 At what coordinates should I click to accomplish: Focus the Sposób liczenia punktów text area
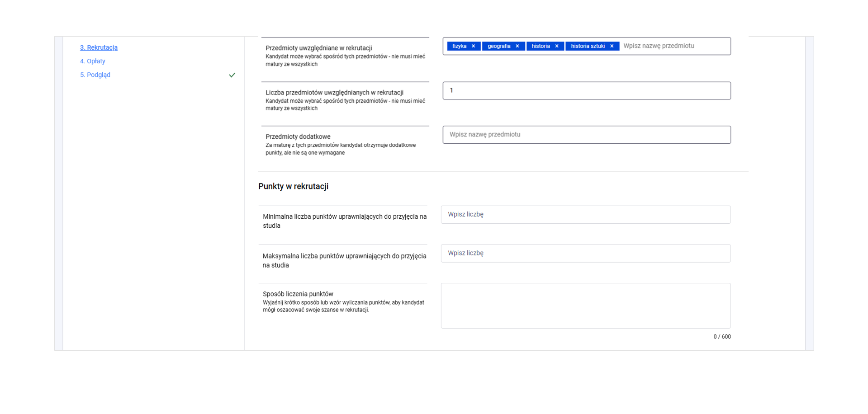(x=585, y=306)
